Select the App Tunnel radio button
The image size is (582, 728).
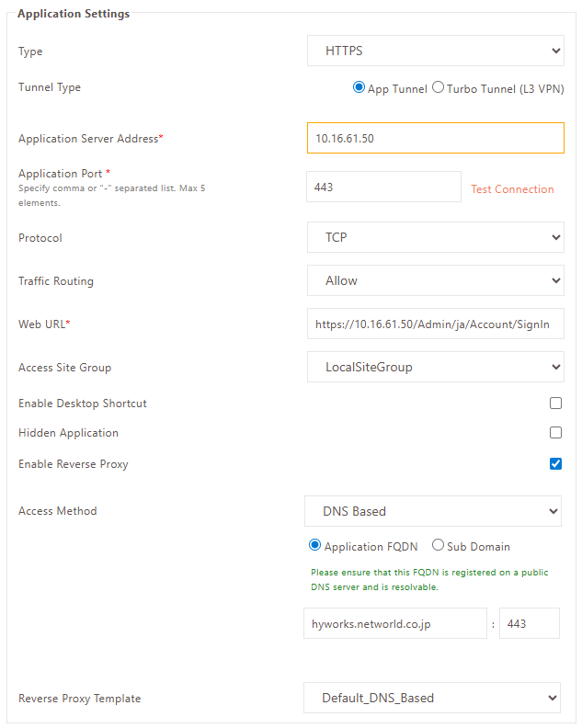(x=359, y=87)
